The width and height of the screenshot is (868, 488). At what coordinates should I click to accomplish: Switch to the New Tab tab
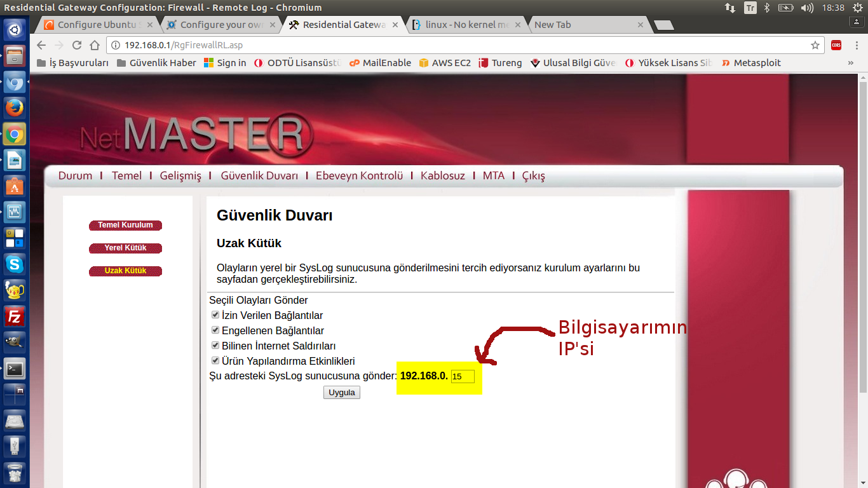(588, 25)
